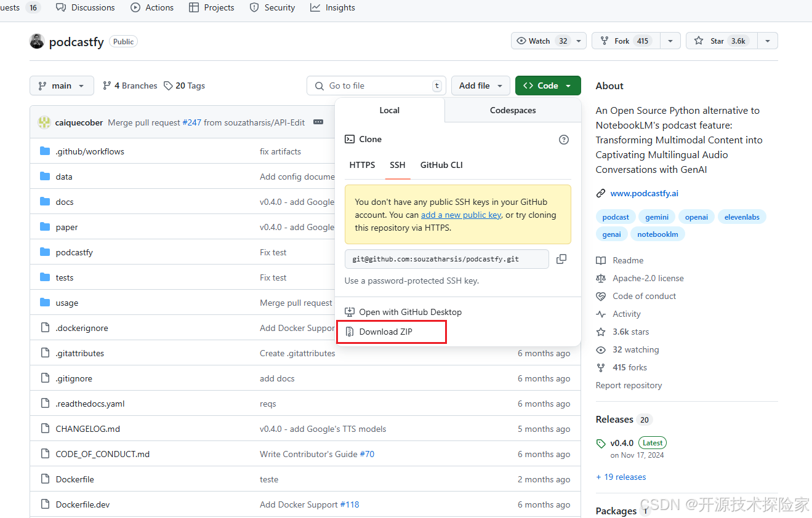Open with GitHub Desktop

click(410, 312)
